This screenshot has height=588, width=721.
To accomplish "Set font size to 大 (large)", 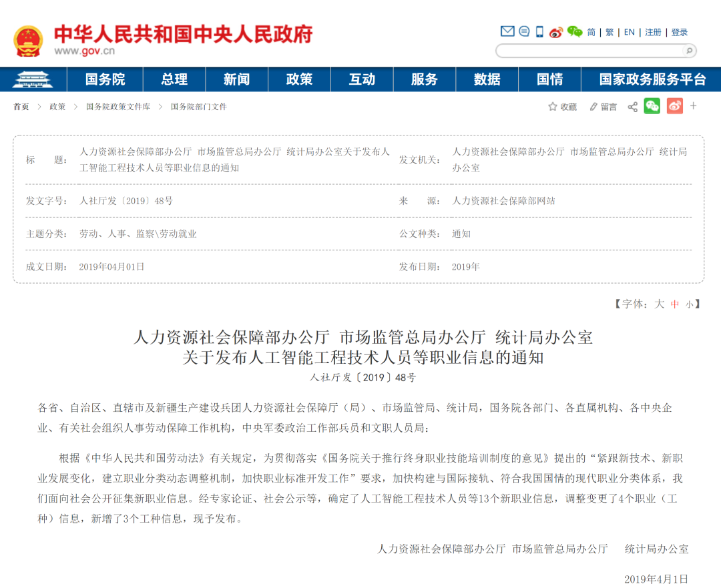I will (x=659, y=304).
